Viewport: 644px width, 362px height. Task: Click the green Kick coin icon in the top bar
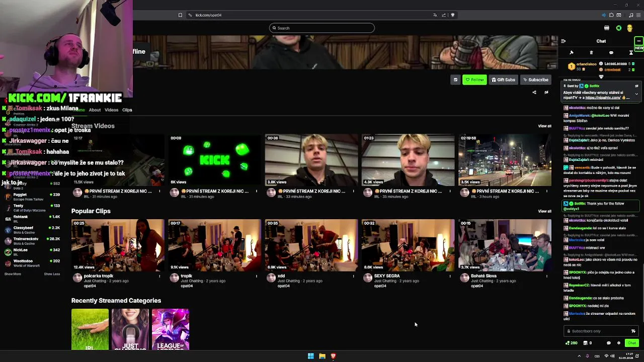619,28
